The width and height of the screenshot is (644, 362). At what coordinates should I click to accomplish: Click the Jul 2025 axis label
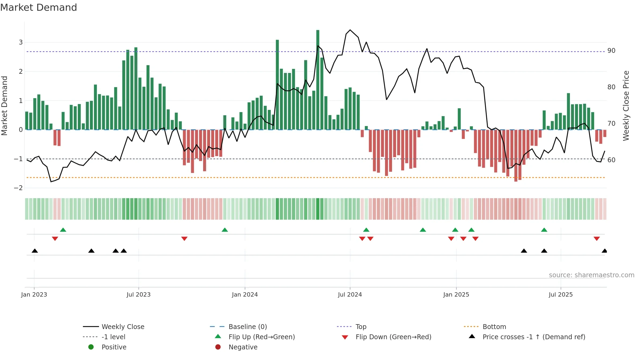click(561, 294)
